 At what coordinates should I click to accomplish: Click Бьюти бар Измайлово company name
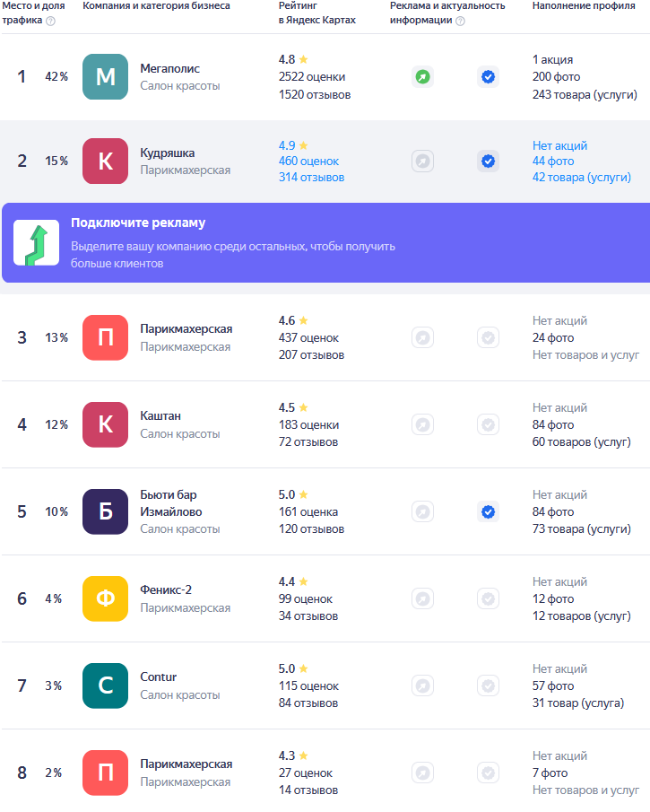(x=171, y=502)
